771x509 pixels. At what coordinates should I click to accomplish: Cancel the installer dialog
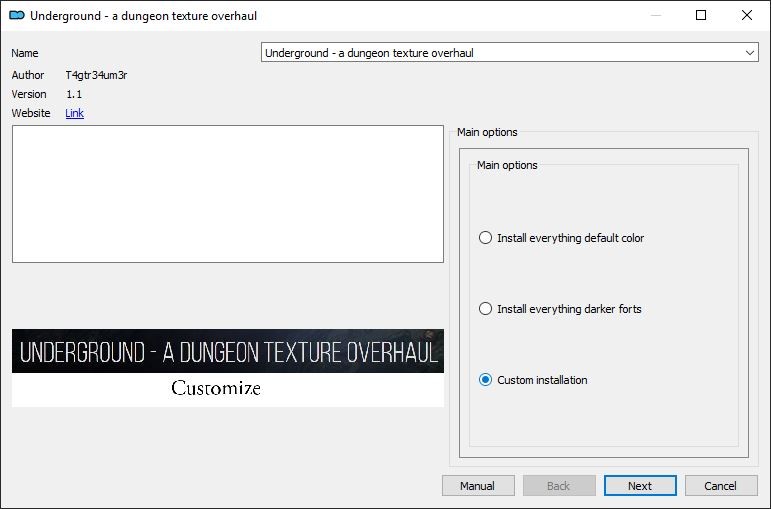pos(721,486)
